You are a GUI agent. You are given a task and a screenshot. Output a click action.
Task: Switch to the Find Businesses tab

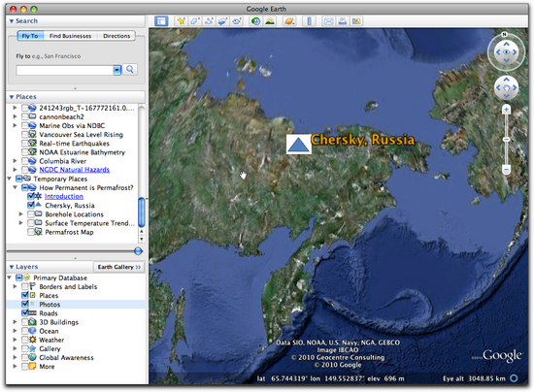(71, 36)
